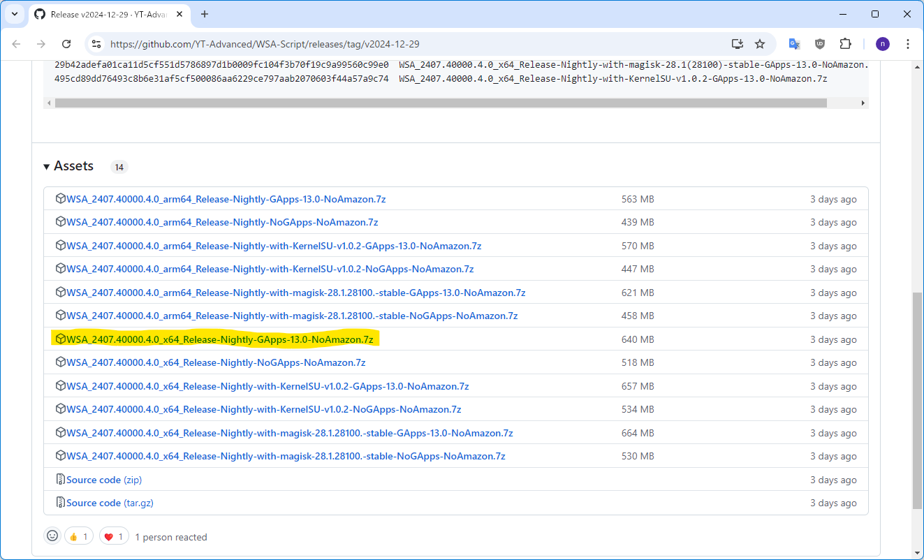Click package icon of x64 KernelSU GApps asset

[x=61, y=386]
